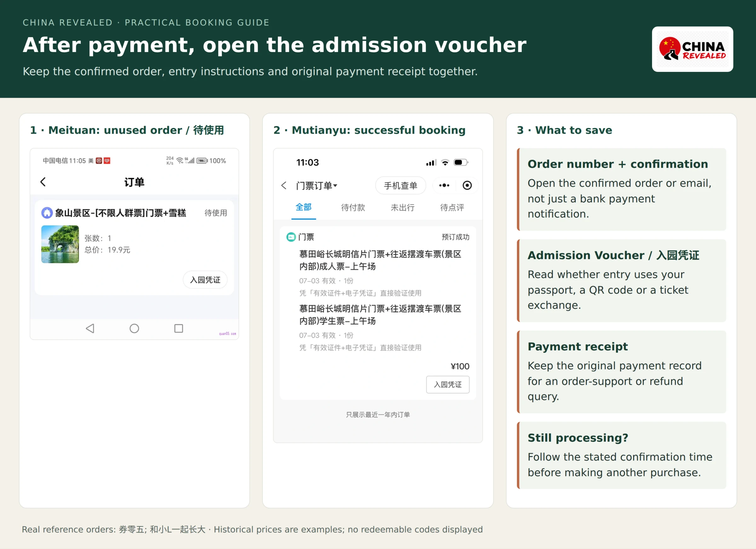
Task: Open the 成人票-上午场 ticket entry
Action: (380, 274)
